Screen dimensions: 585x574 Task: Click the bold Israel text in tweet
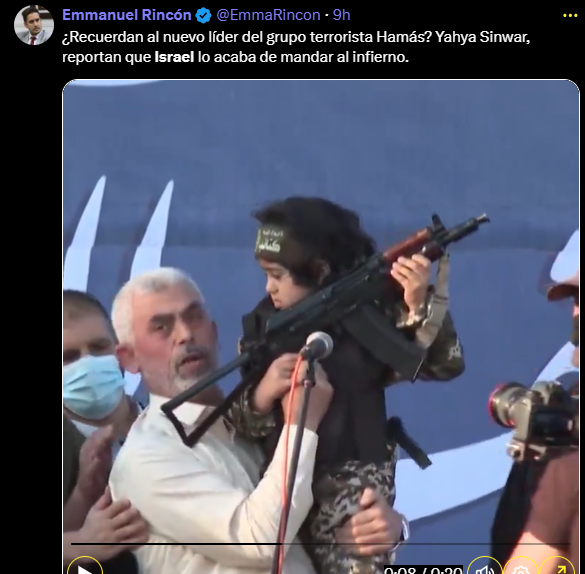coord(174,57)
